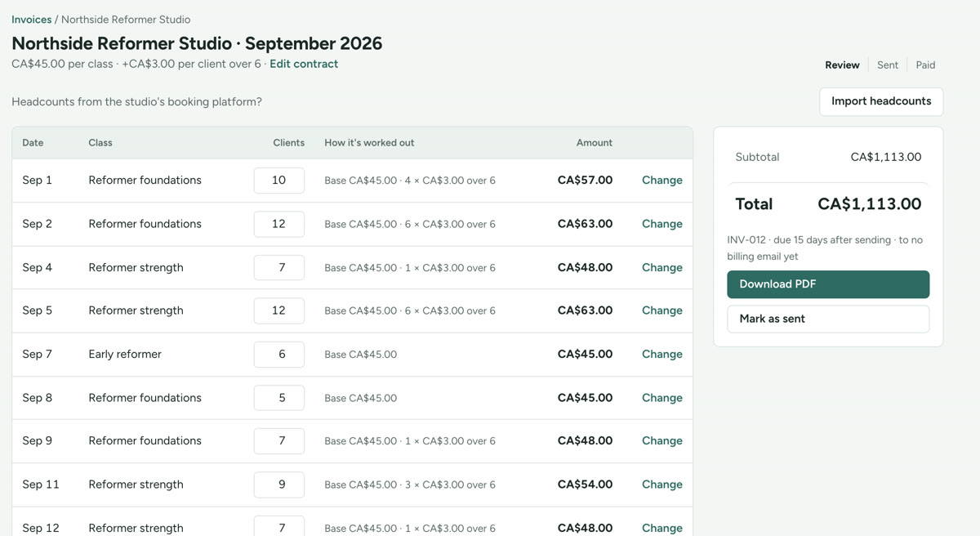Click the Subtotal CA$1,113.00 value
The height and width of the screenshot is (536, 980).
(x=885, y=157)
